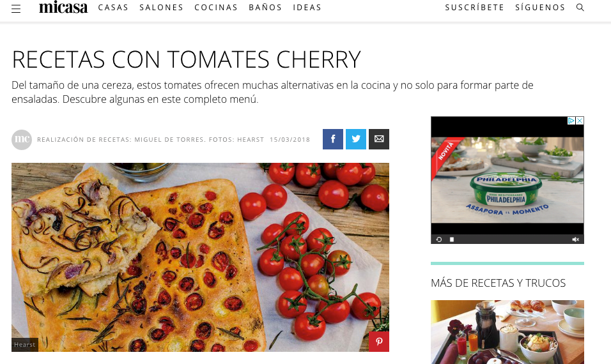Open the BAÑOS menu section
Viewport: 611px width, 364px height.
point(265,8)
